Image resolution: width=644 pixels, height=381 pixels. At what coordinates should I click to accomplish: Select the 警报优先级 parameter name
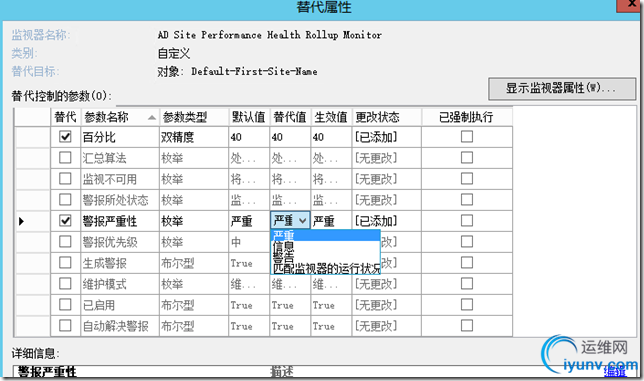coord(120,242)
